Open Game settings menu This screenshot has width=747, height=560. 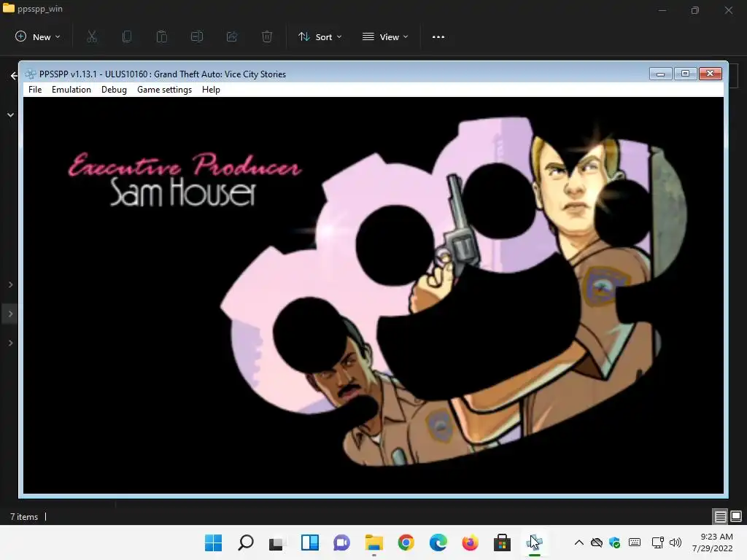coord(164,90)
